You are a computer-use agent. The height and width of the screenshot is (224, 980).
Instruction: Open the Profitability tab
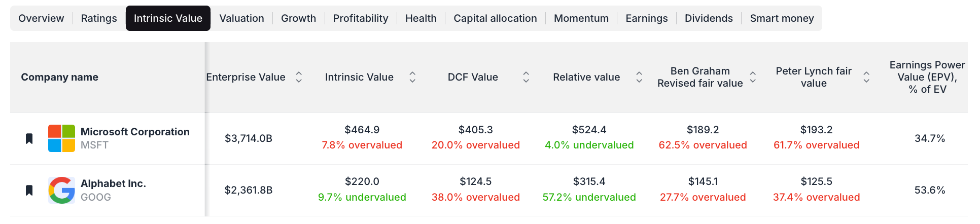pos(360,18)
